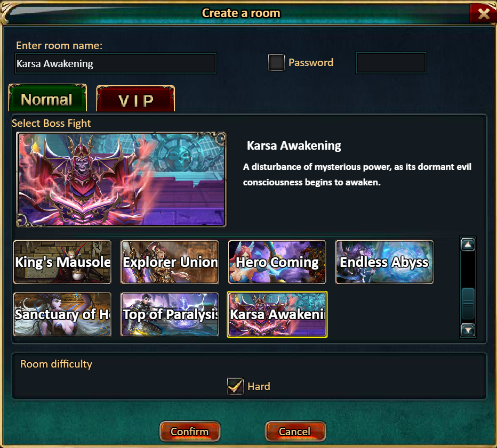
Task: Click the room name input field
Action: point(116,63)
